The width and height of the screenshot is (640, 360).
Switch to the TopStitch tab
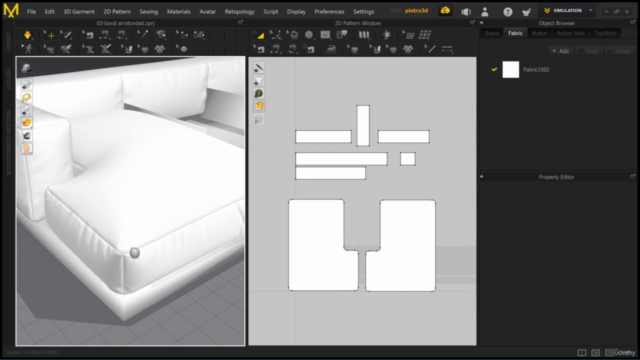click(605, 33)
